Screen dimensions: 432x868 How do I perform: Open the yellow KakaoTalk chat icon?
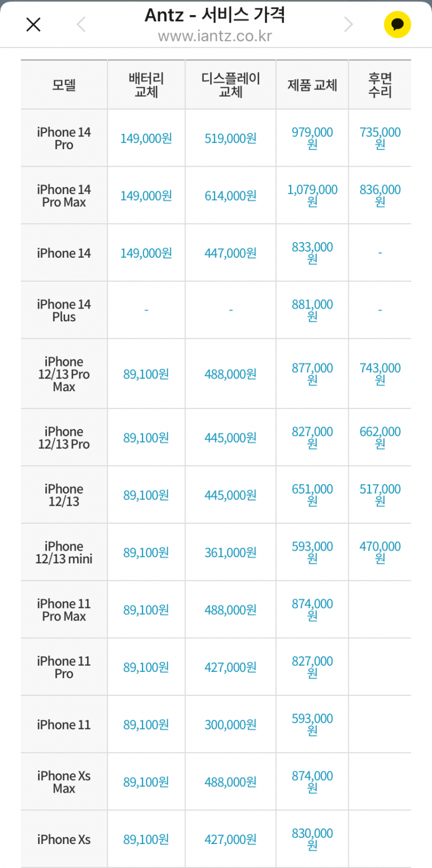397,25
